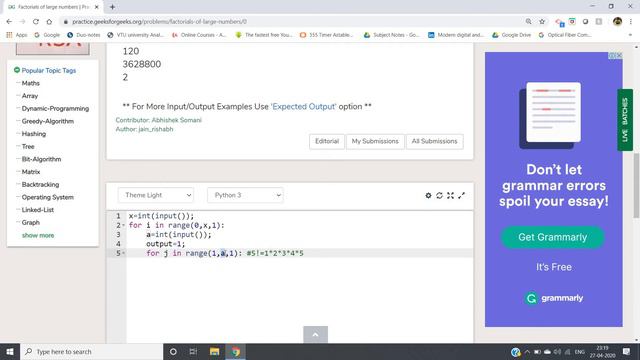Collapse the code fold on line 5
The image size is (640, 360).
[x=123, y=253]
